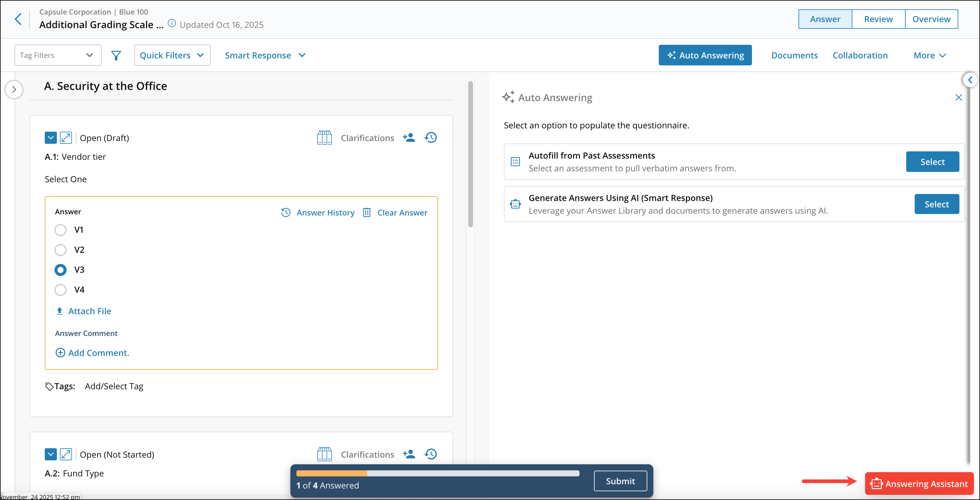Screen dimensions: 980x500
Task: Switch to the Review tab
Action: coord(878,19)
